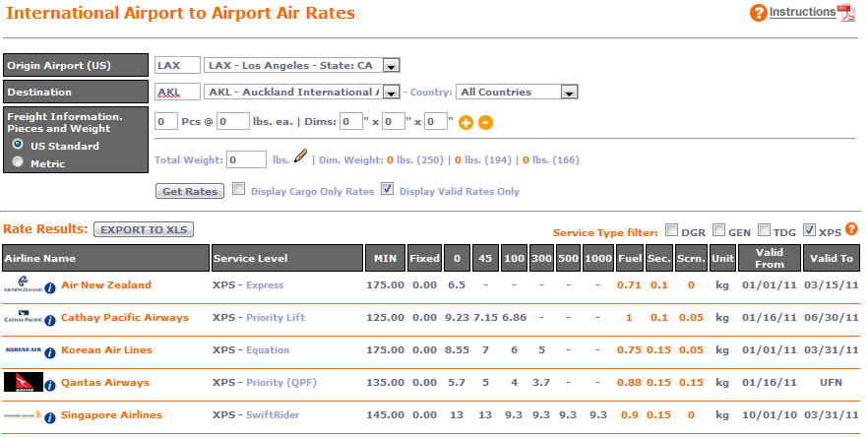Screen dimensions: 868x437
Task: Click the Service Level column header
Action: (286, 258)
